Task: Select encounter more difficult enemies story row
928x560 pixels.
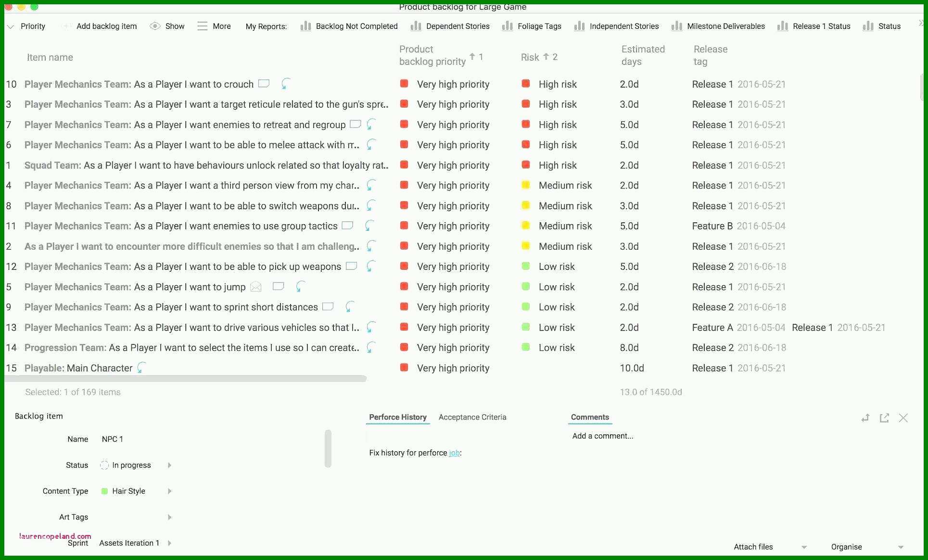Action: [191, 246]
